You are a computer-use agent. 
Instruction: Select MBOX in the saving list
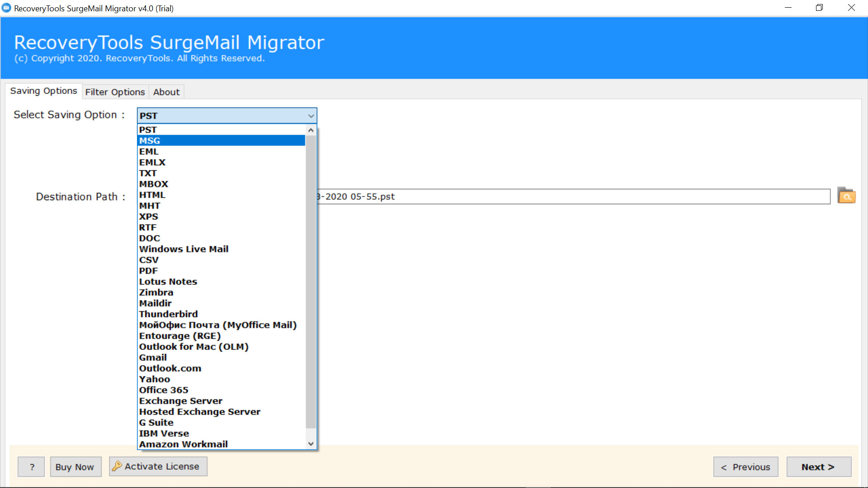click(x=222, y=184)
